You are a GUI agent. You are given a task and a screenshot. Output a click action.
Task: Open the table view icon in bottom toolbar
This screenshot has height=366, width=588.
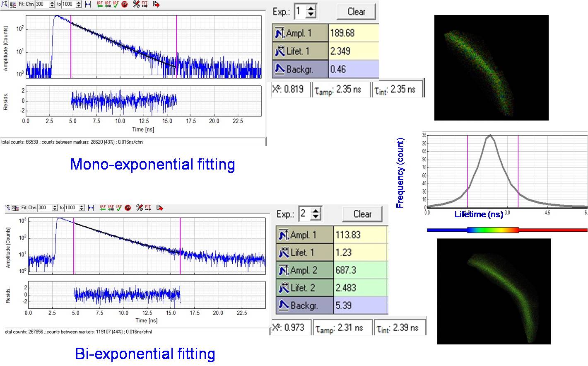click(x=15, y=208)
